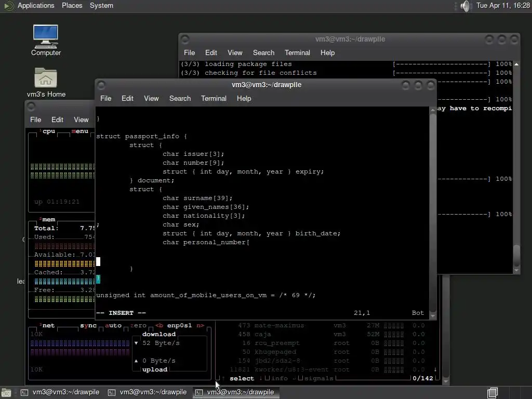Open vm3's Home folder icon

[46, 83]
